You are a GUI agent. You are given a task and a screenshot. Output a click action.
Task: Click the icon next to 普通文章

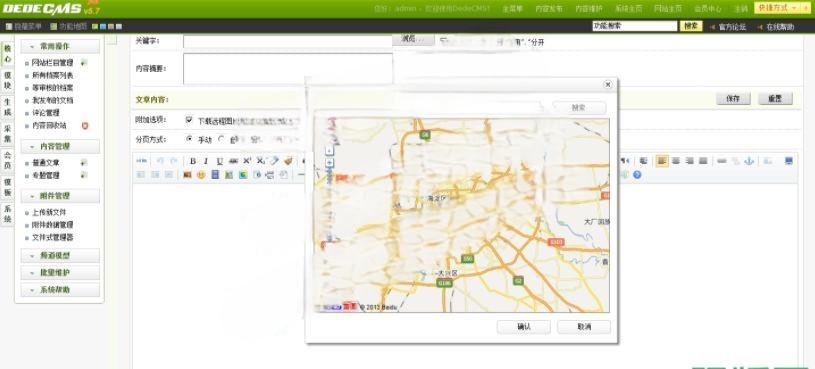84,163
